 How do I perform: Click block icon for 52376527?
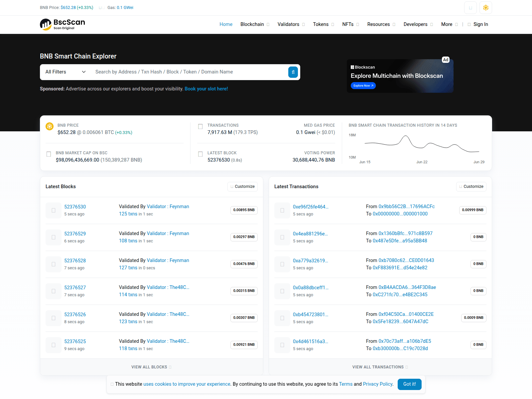(x=54, y=291)
